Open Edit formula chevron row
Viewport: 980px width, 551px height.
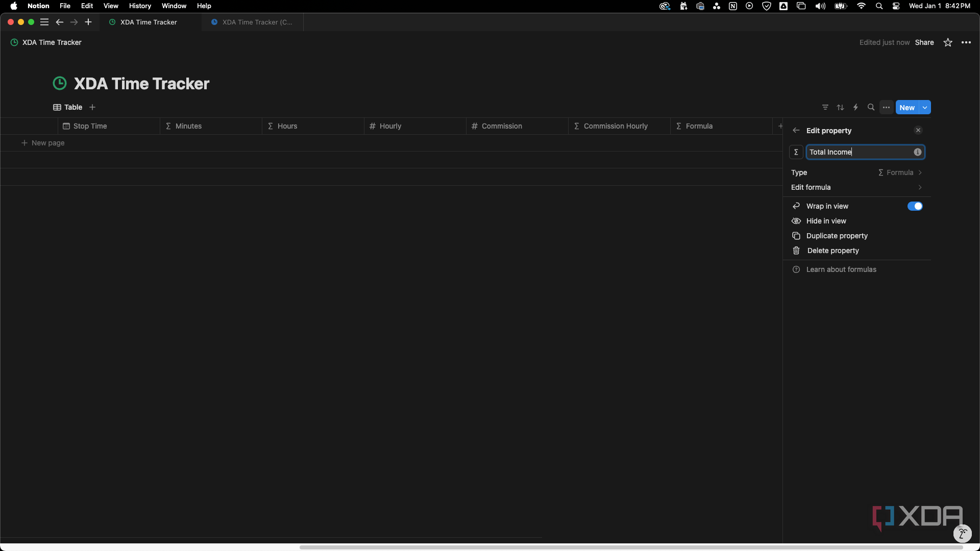[857, 187]
